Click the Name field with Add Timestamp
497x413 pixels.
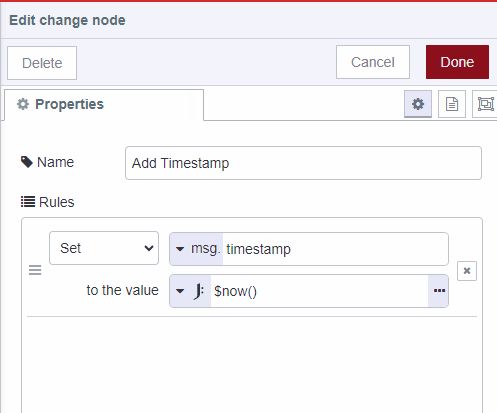tap(303, 163)
